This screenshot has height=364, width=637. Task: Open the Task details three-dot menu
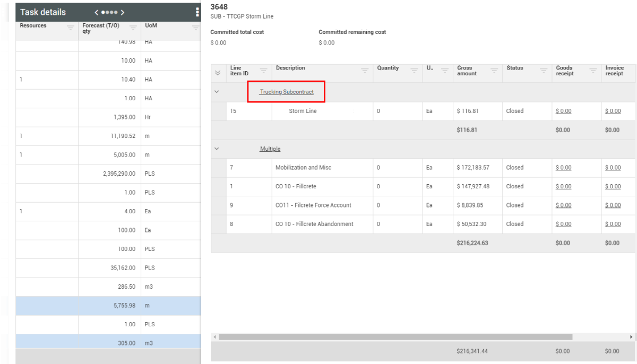pyautogui.click(x=197, y=12)
